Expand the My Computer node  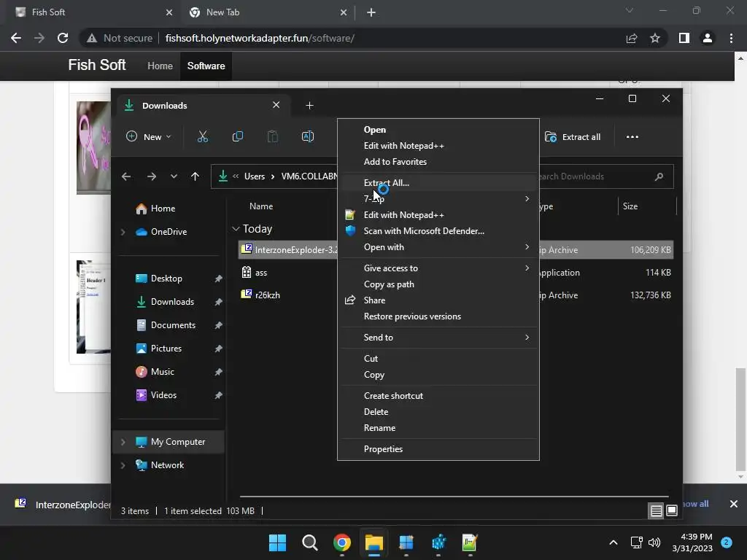tap(123, 442)
